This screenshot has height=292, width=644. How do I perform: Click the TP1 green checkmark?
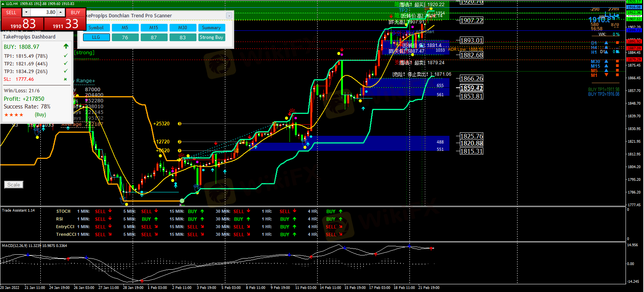tap(66, 56)
